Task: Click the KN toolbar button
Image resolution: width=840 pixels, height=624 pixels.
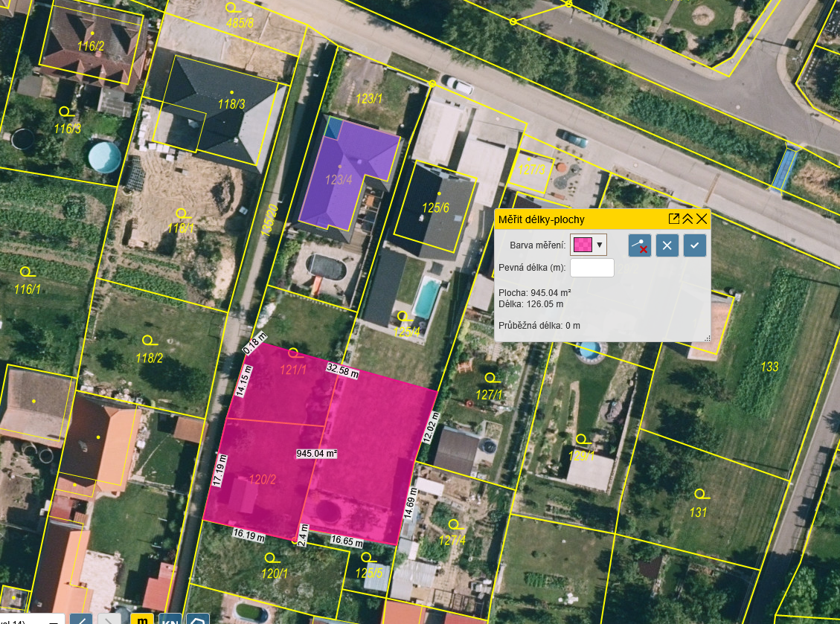Action: (x=170, y=619)
